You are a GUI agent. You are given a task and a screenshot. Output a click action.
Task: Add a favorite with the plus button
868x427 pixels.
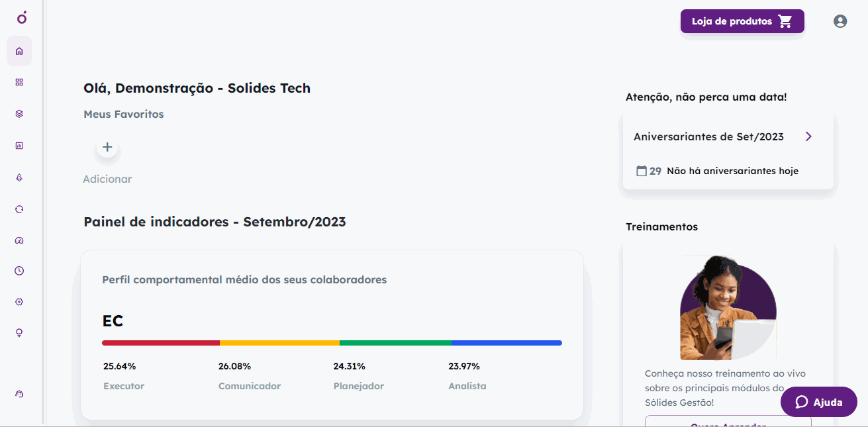click(x=107, y=148)
